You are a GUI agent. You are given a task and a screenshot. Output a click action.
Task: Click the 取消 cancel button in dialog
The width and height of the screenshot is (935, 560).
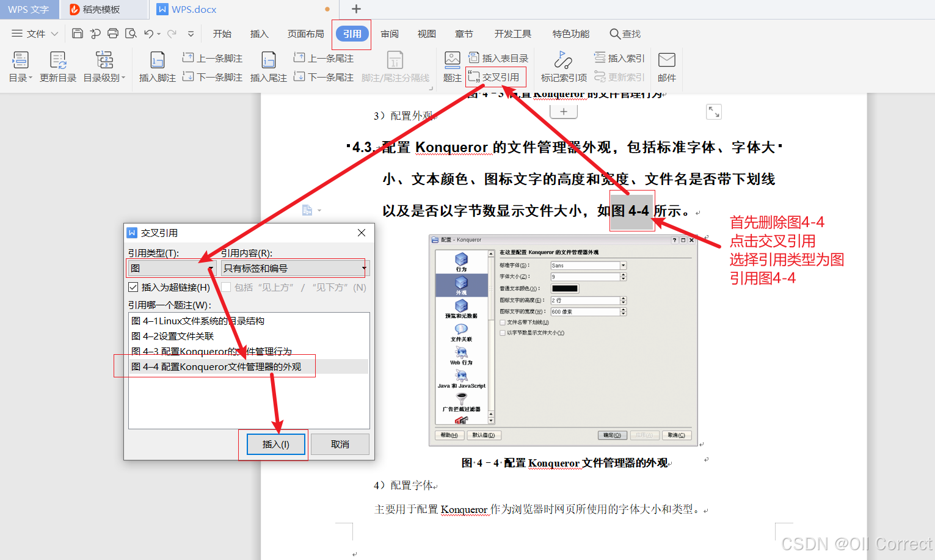340,444
